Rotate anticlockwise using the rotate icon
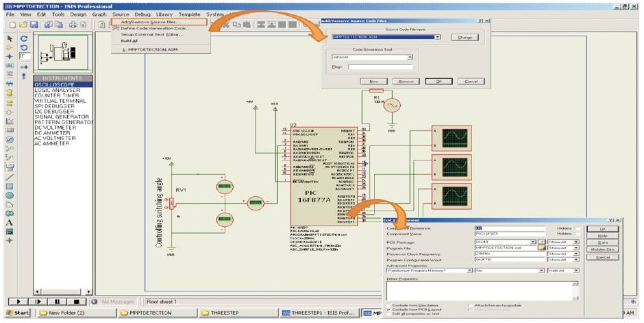This screenshot has width=644, height=323. point(24,48)
